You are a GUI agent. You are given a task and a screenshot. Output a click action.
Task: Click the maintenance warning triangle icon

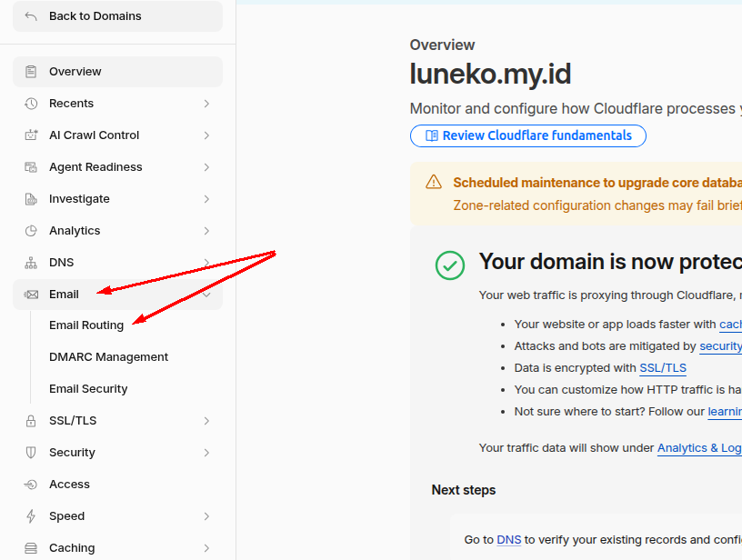434,182
